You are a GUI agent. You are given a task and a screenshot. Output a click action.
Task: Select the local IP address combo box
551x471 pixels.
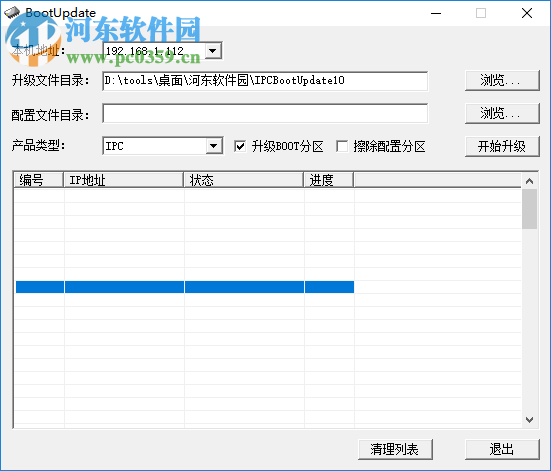point(162,51)
